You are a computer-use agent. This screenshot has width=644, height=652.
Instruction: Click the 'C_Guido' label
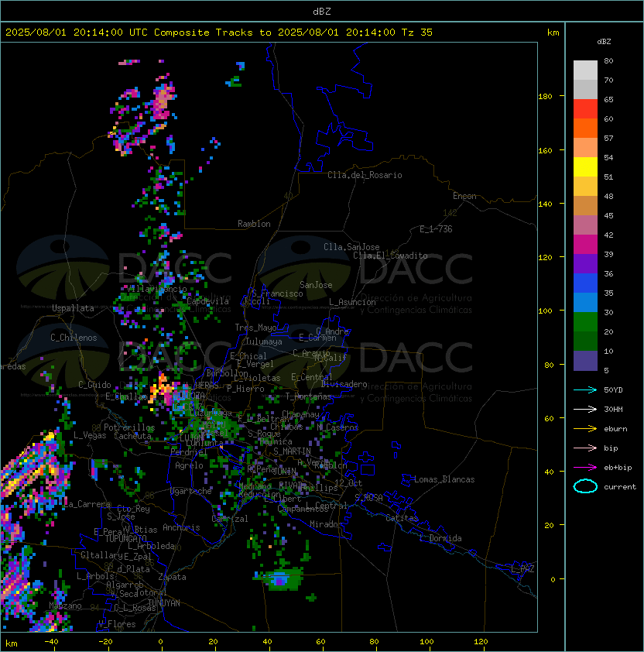(x=94, y=385)
